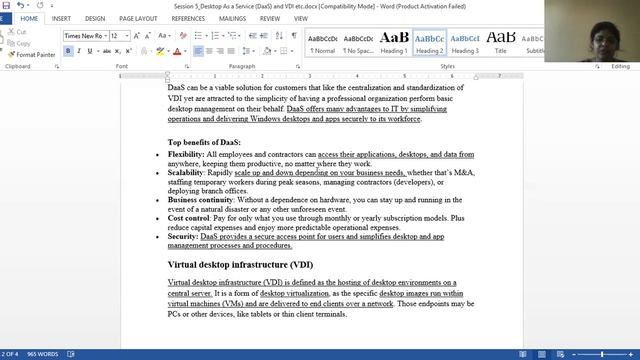Apply the No Spacing style
Image resolution: width=640 pixels, height=360 pixels.
coord(358,42)
